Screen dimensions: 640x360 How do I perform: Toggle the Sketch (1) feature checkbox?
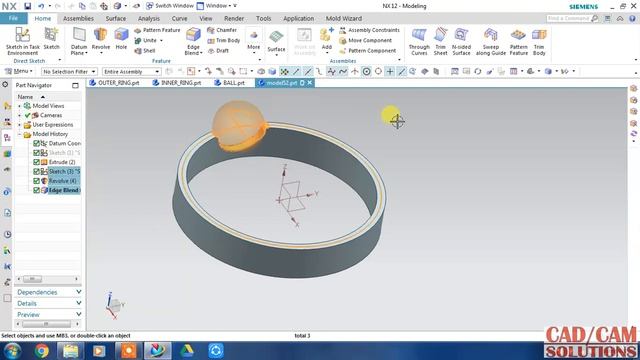pos(36,153)
